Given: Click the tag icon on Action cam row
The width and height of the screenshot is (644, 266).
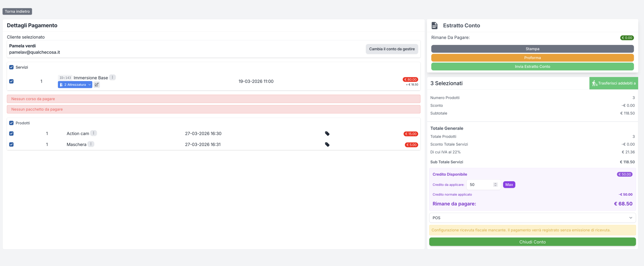Looking at the screenshot, I should click(x=327, y=134).
